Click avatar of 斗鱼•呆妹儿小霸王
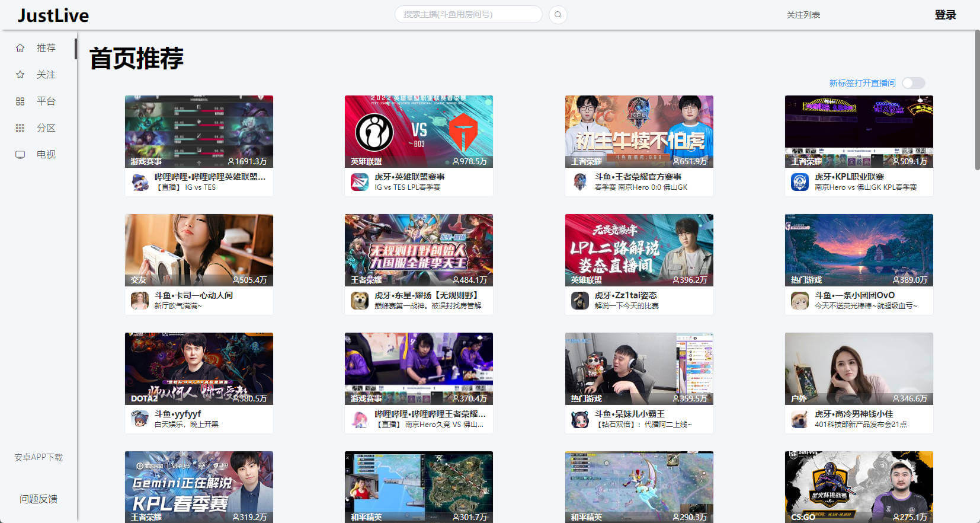Image resolution: width=980 pixels, height=523 pixels. point(580,419)
